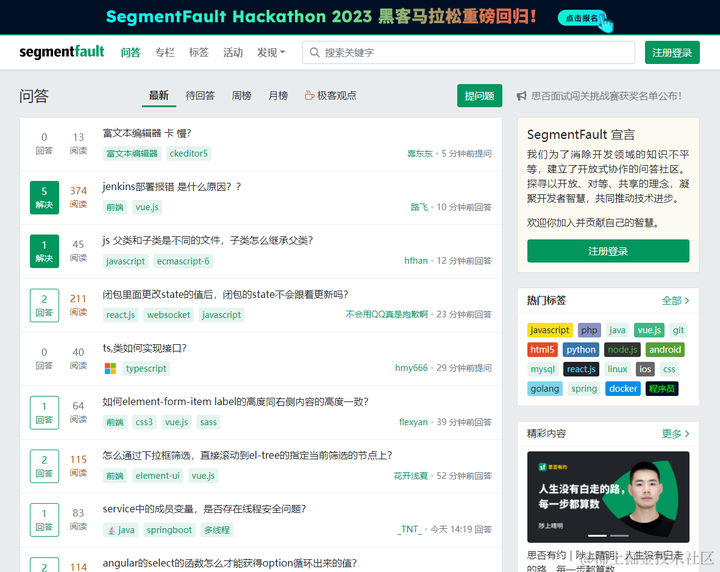Click the 多线程 tag
Viewport: 720px width, 572px height.
217,530
